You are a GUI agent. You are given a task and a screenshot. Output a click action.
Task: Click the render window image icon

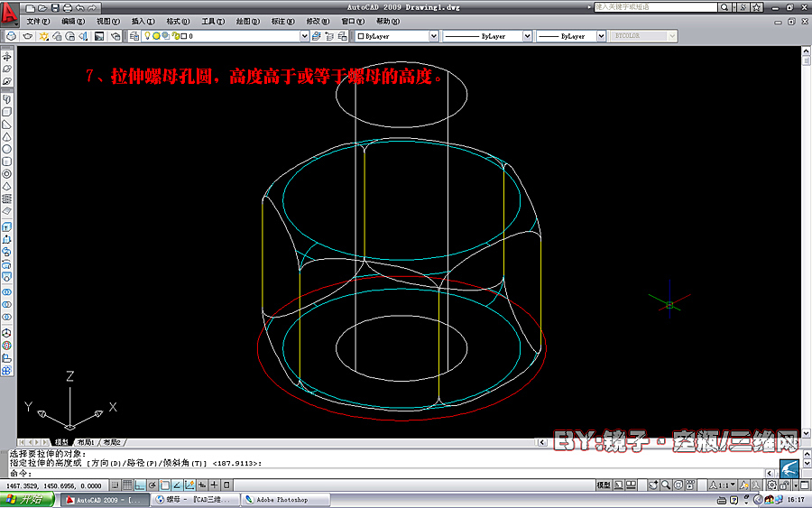(99, 36)
